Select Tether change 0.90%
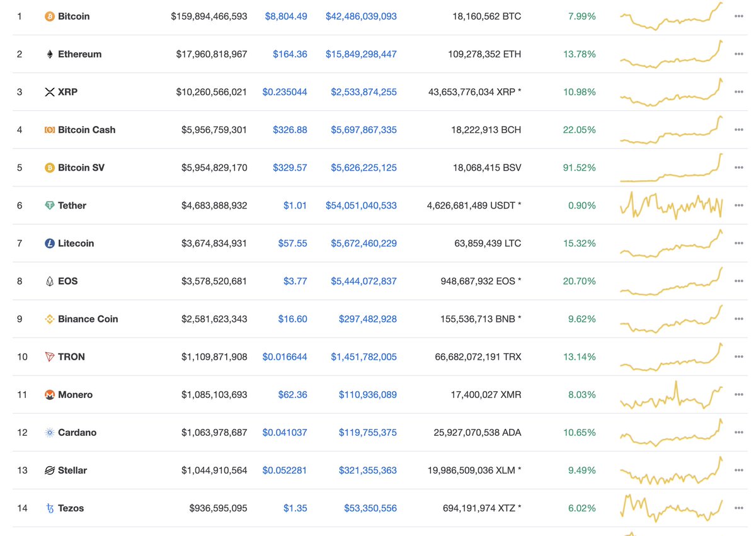Viewport: 756px width, 536px height. pos(581,205)
